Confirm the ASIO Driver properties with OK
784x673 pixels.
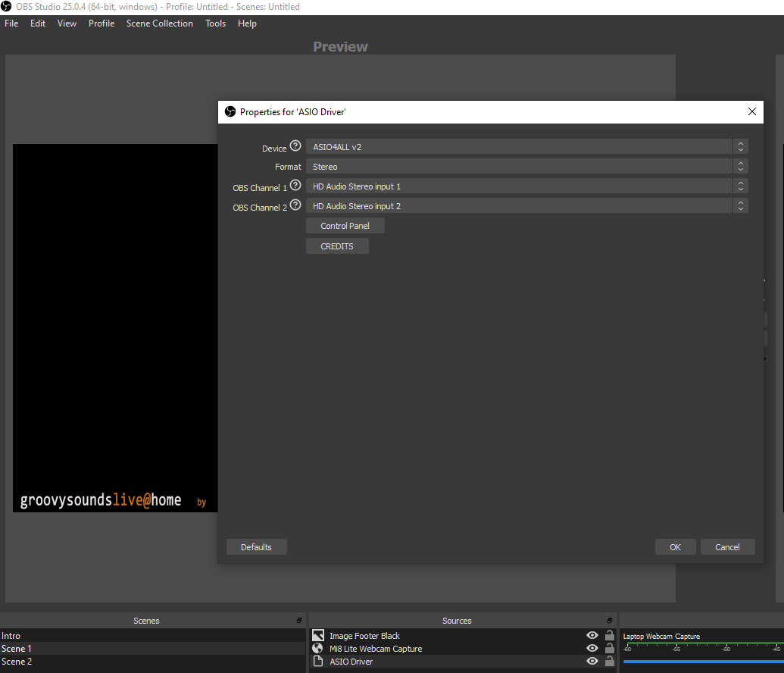pos(675,547)
